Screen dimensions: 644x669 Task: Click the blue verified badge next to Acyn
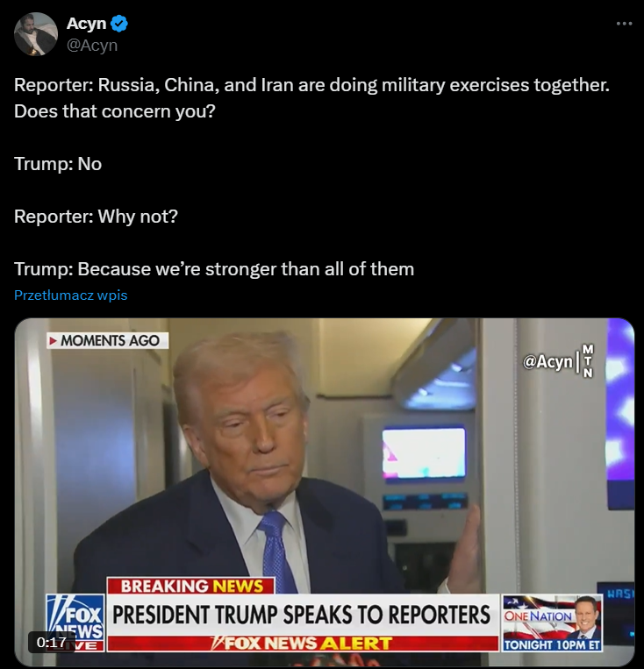click(119, 24)
